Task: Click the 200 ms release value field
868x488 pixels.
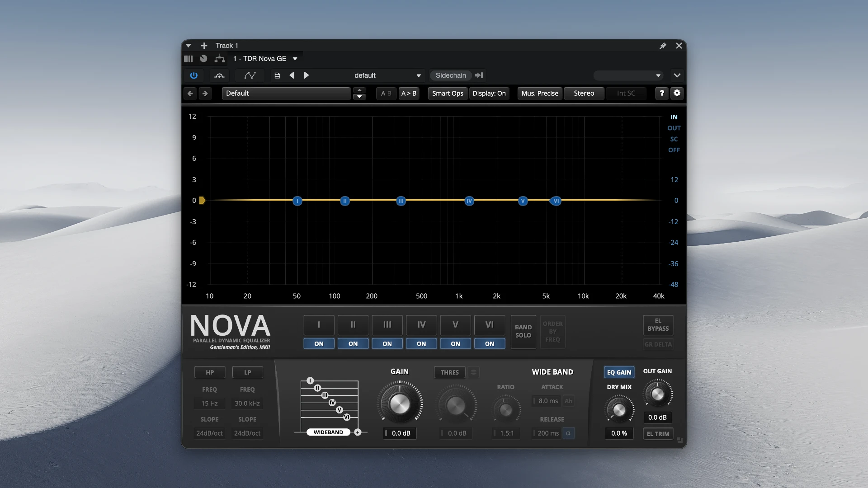Action: pyautogui.click(x=547, y=433)
